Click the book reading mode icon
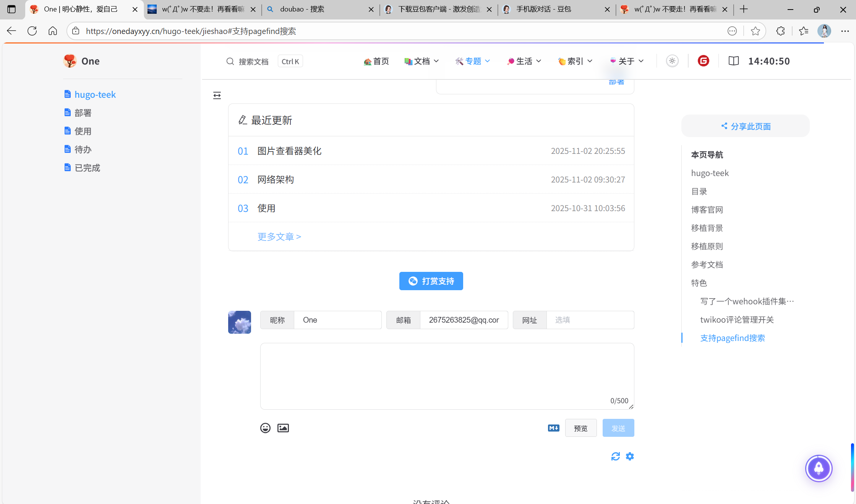 tap(733, 61)
